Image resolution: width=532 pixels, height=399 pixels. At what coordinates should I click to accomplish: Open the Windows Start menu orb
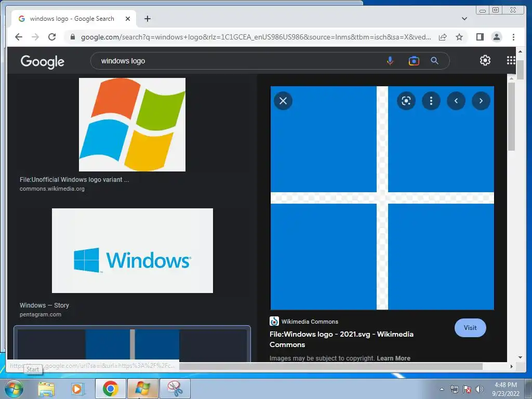(14, 389)
